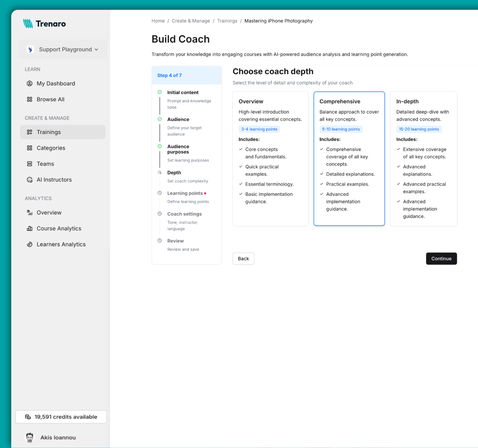Open Trainings via its sidebar icon
This screenshot has height=448, width=478.
(30, 132)
